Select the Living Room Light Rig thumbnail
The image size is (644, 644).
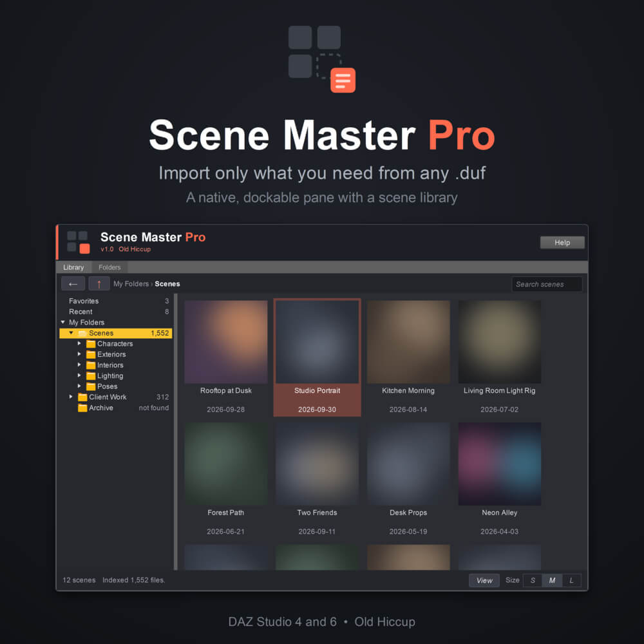click(x=500, y=342)
